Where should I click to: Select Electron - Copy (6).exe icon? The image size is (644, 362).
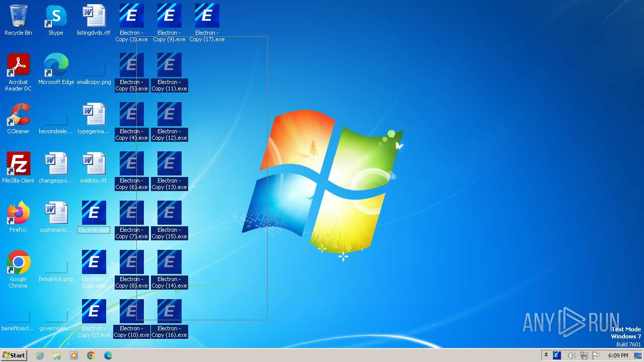(x=131, y=170)
